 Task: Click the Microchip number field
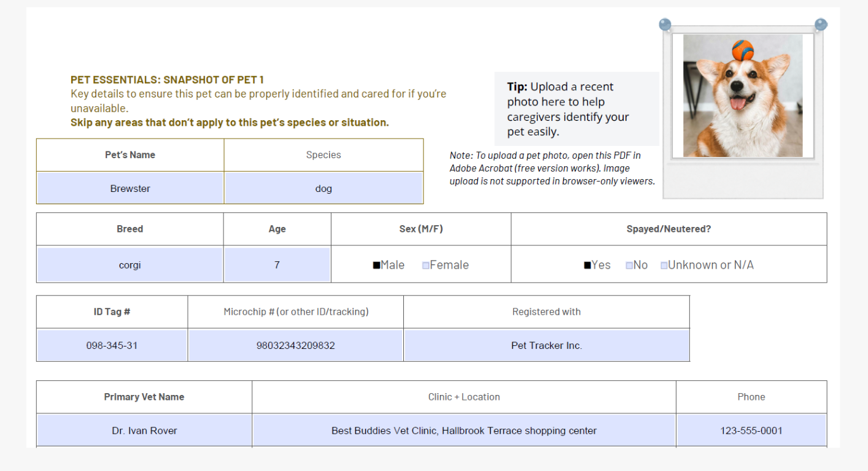[x=295, y=345]
